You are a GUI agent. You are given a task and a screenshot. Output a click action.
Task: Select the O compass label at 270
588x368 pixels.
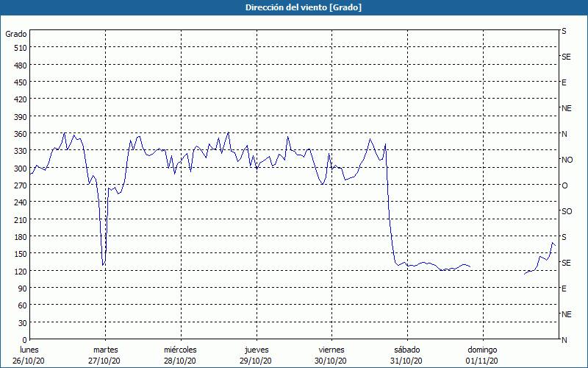pyautogui.click(x=564, y=185)
